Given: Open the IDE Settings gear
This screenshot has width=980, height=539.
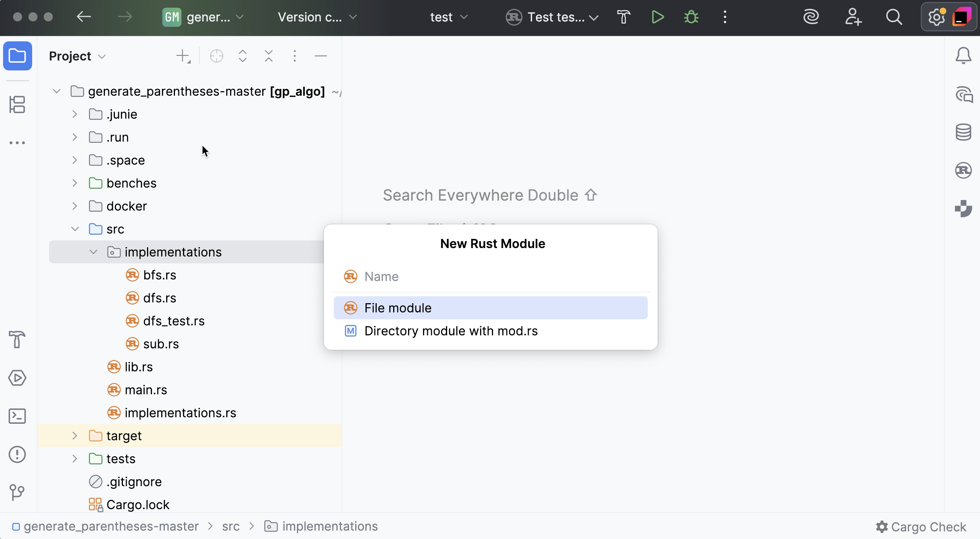Looking at the screenshot, I should (936, 17).
